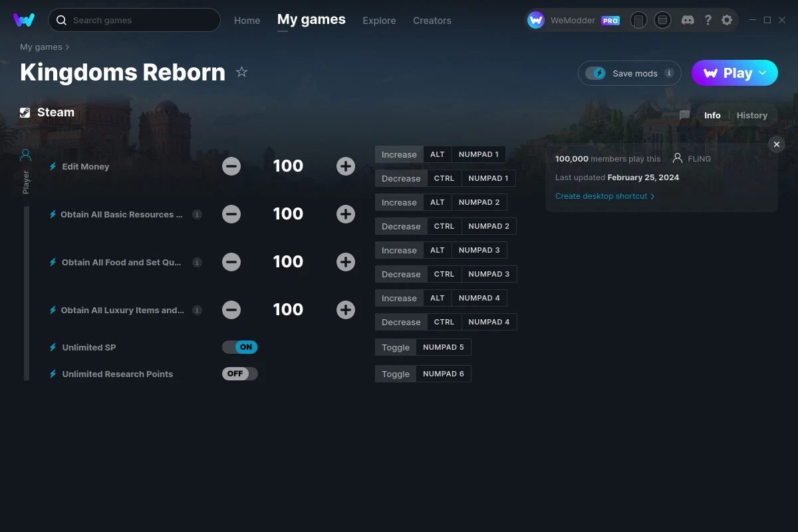Click the Create desktop shortcut link
The image size is (798, 532).
(x=601, y=196)
